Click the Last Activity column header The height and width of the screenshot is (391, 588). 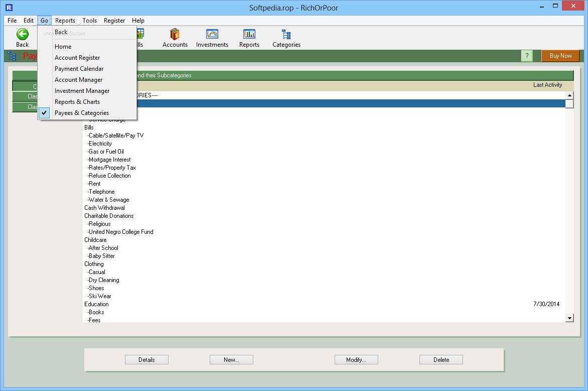tap(547, 85)
